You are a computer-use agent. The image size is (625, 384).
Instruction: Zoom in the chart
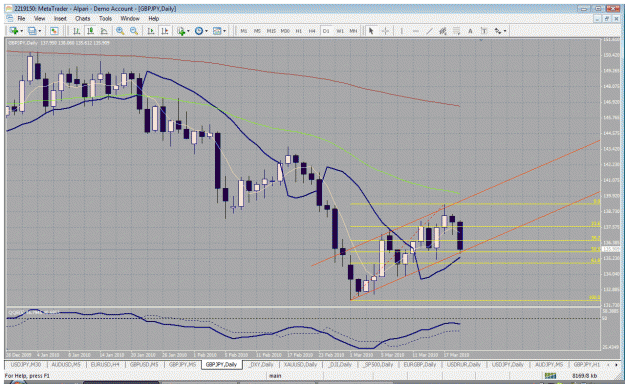(120, 31)
